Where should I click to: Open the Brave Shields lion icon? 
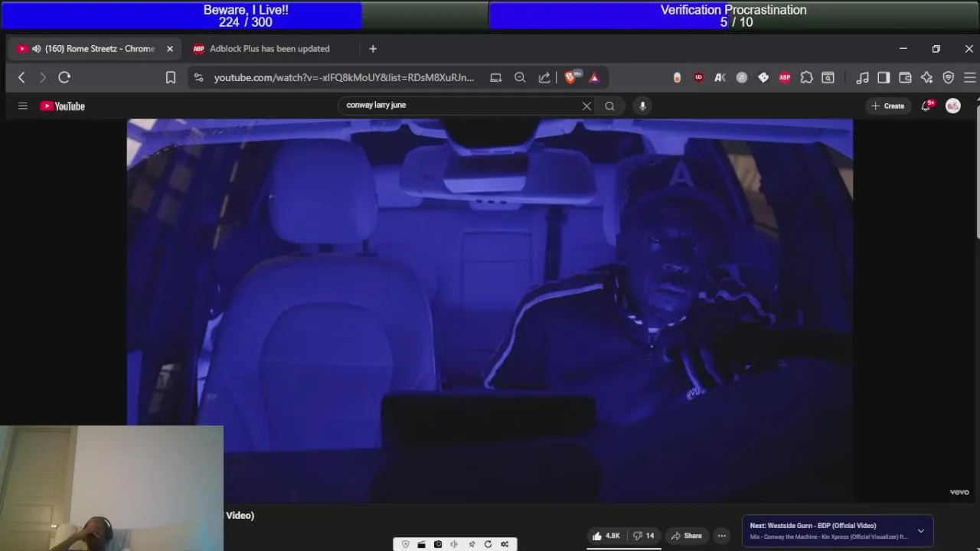(570, 77)
